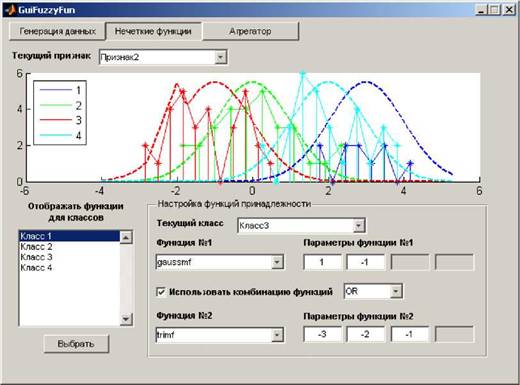Select the Нечеткие функции tab
The height and width of the screenshot is (385, 520).
[153, 31]
